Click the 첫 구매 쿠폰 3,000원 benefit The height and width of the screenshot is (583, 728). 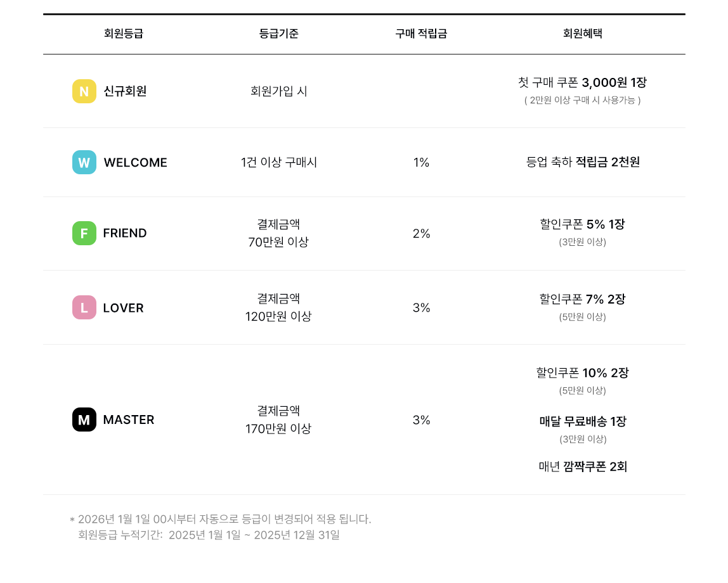click(582, 82)
